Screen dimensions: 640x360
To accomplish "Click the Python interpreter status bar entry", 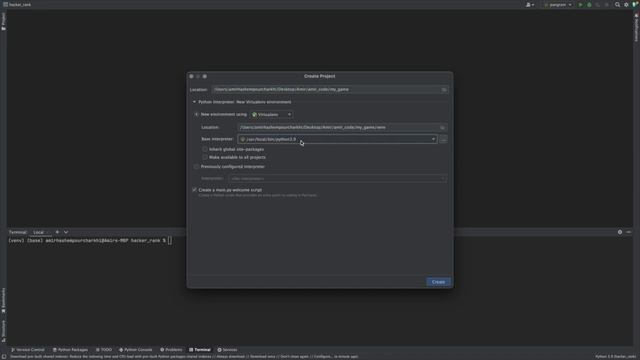I will tap(615, 357).
